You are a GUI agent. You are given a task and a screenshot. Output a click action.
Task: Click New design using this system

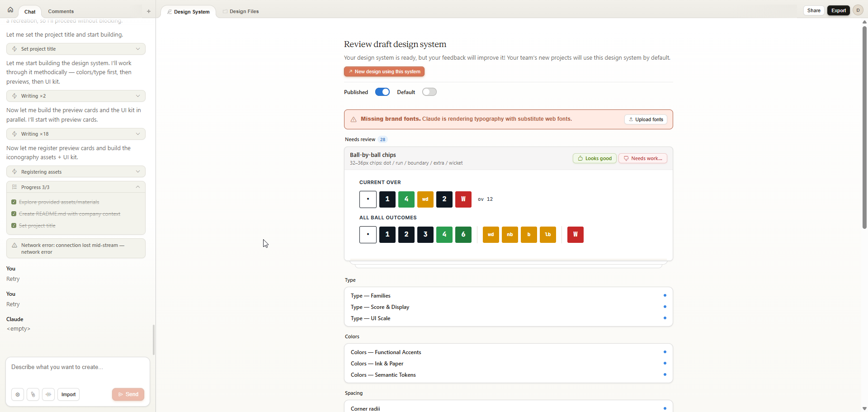384,71
